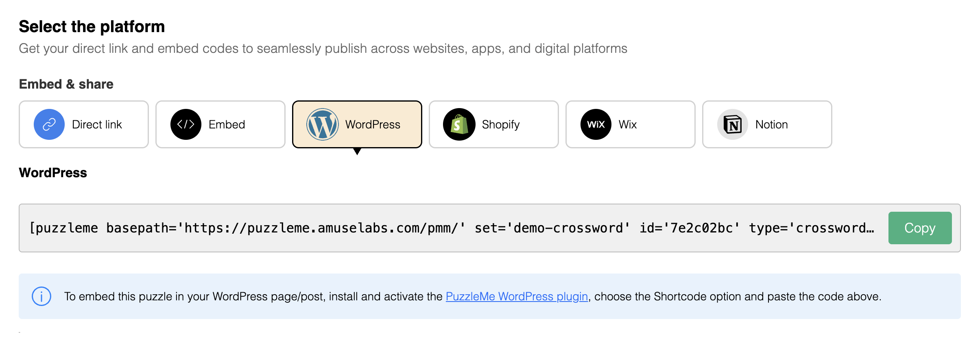Click the Wix logo icon

pyautogui.click(x=596, y=124)
